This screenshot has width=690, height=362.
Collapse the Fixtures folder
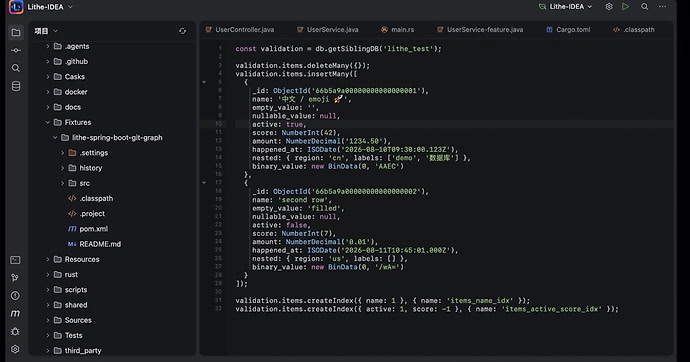tap(48, 122)
